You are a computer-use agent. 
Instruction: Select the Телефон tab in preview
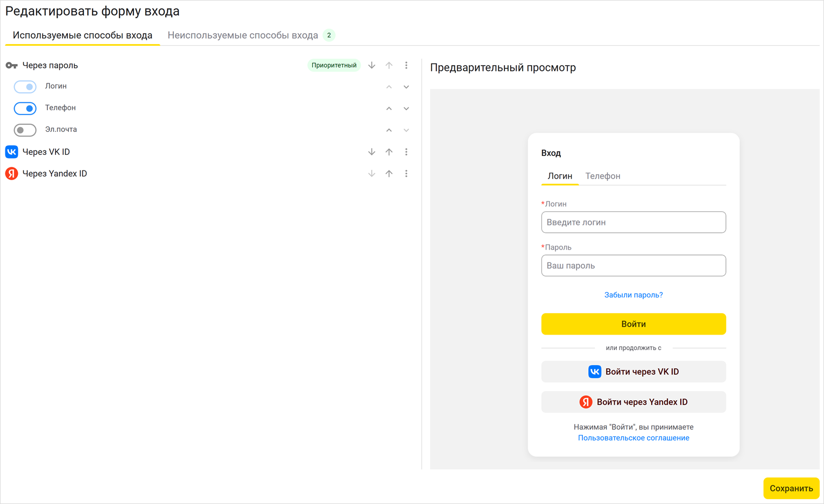coord(603,176)
